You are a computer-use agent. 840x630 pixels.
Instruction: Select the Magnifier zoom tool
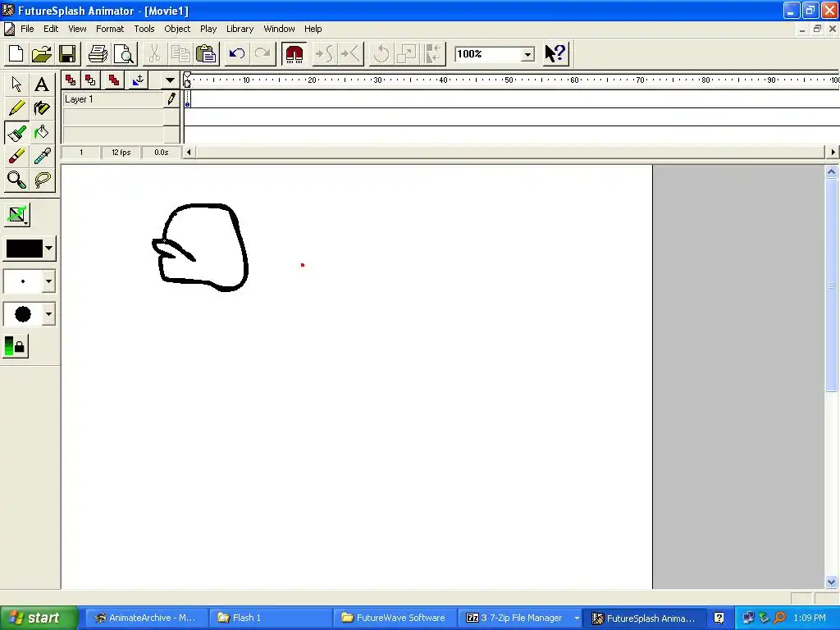pos(16,180)
